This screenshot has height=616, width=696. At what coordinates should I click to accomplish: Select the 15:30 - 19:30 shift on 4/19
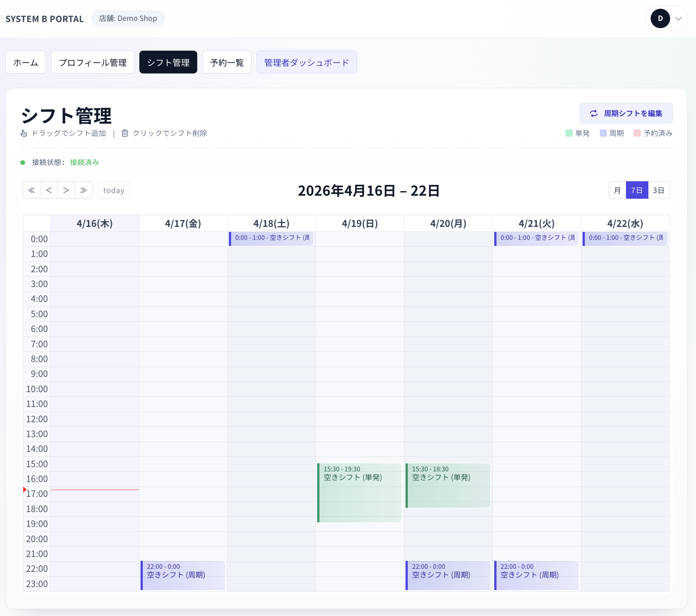359,493
